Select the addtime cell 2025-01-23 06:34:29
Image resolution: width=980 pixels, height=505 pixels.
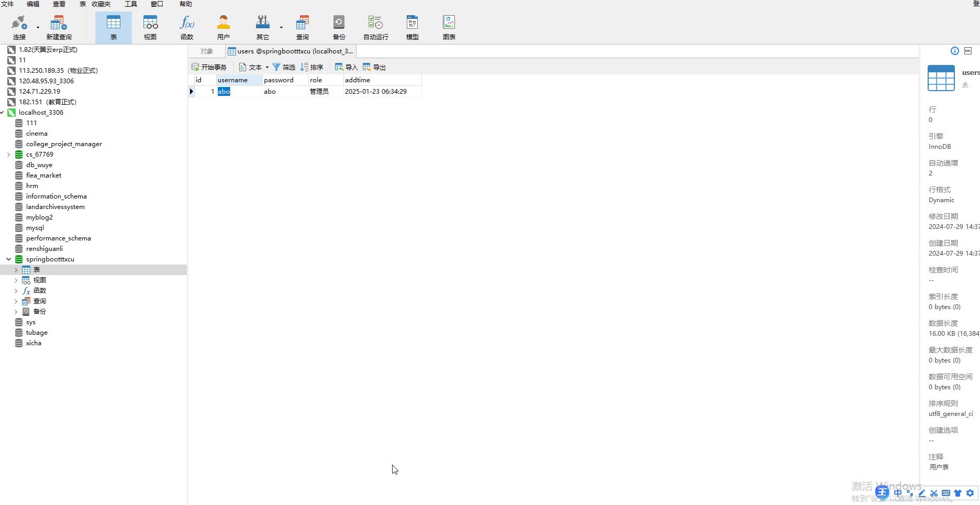[382, 92]
